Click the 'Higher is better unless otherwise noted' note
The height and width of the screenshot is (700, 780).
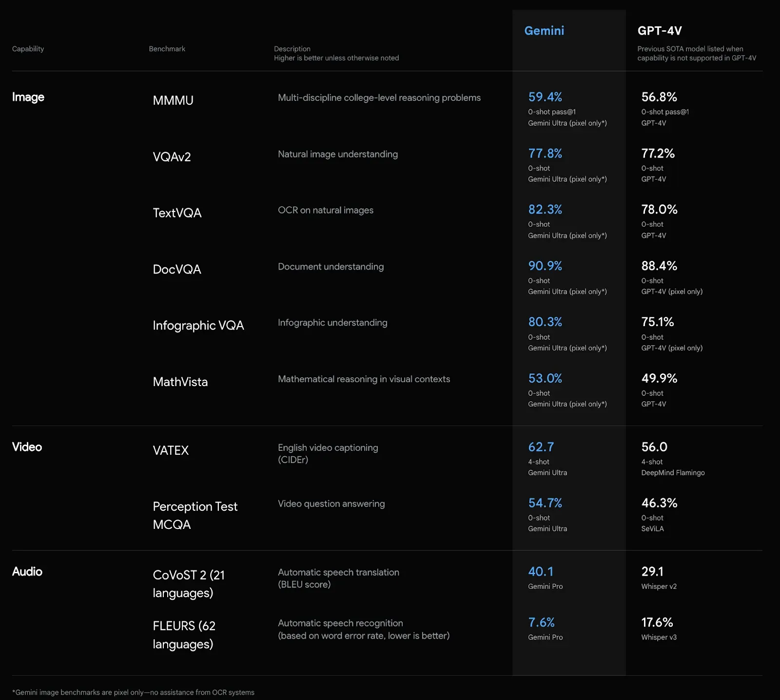(x=336, y=58)
